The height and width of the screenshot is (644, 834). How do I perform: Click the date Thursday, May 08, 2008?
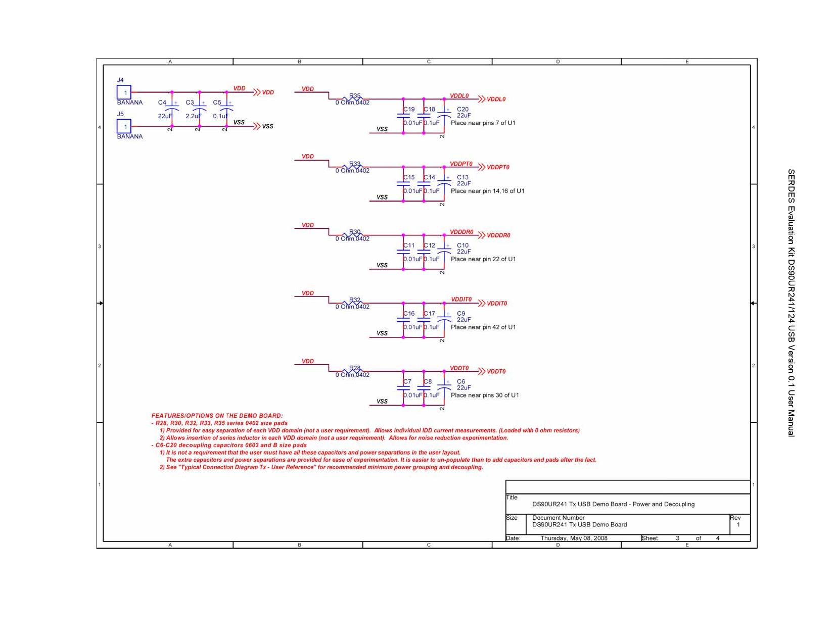(x=574, y=538)
